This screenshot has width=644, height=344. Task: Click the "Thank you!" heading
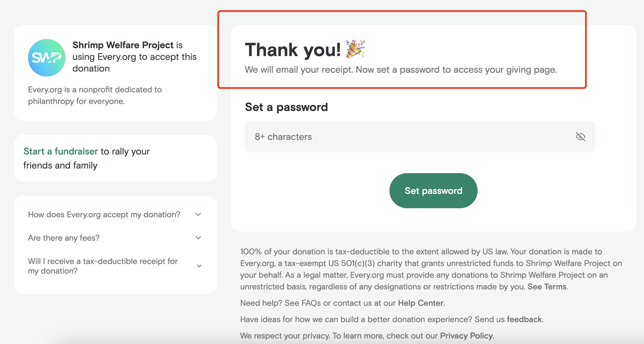tap(293, 50)
